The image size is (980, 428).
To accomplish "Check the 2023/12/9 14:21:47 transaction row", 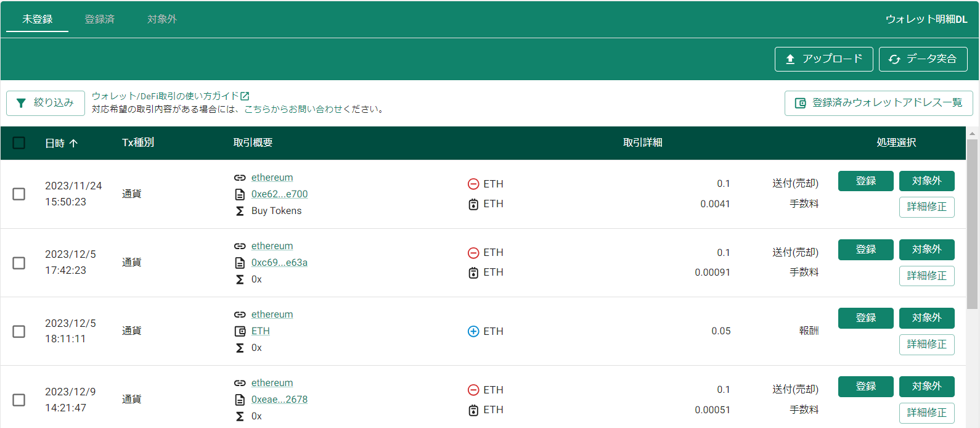I will tap(19, 400).
